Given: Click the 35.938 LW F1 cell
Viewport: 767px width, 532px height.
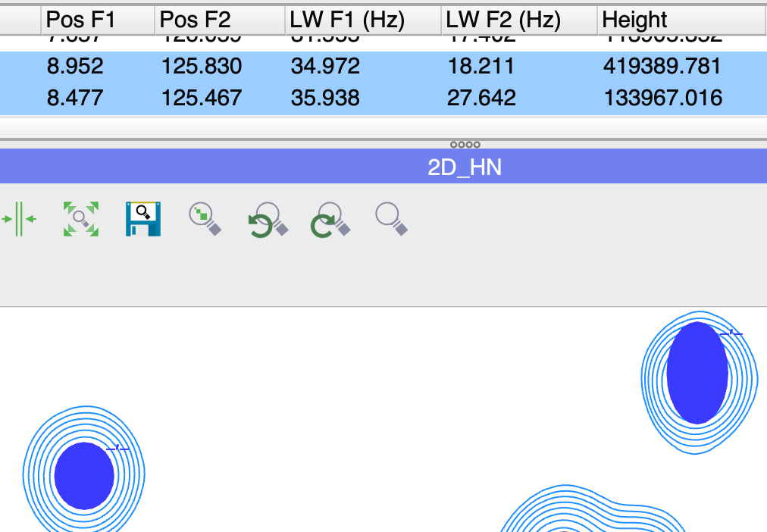Looking at the screenshot, I should pos(325,98).
